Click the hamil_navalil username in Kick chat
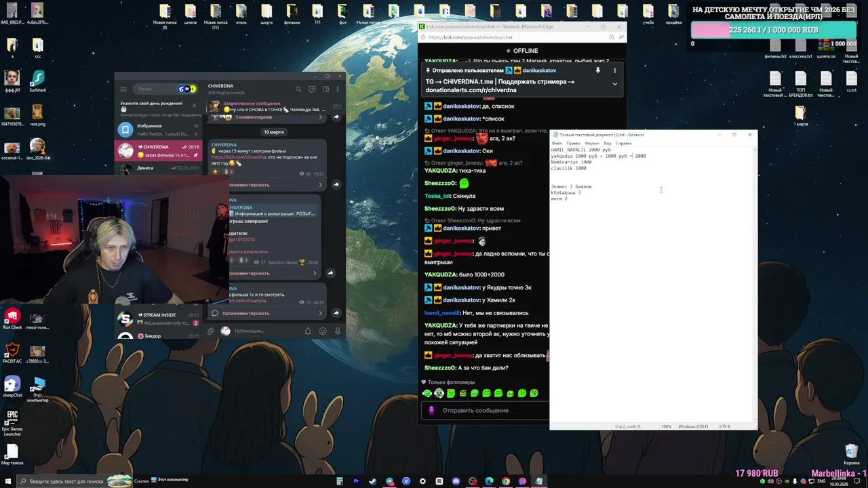Screen dimensions: 868x488 [442, 313]
